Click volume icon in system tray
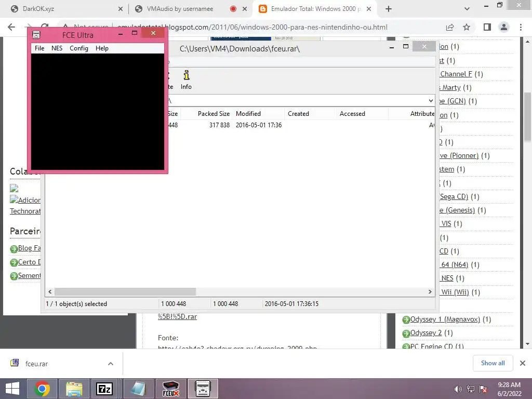Screen dimensions: 532x399 [458, 389]
